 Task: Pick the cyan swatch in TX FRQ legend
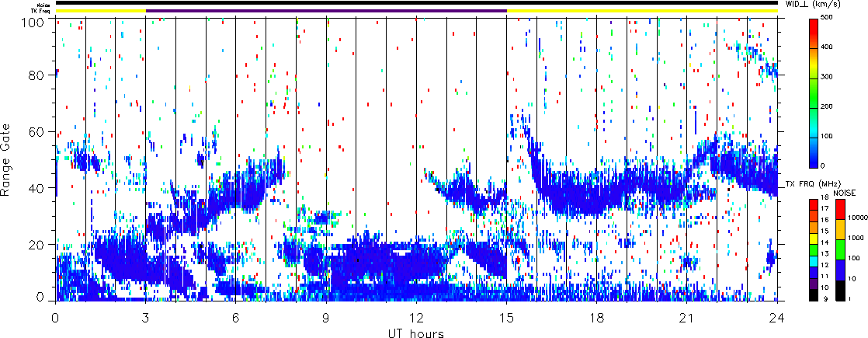(x=814, y=261)
